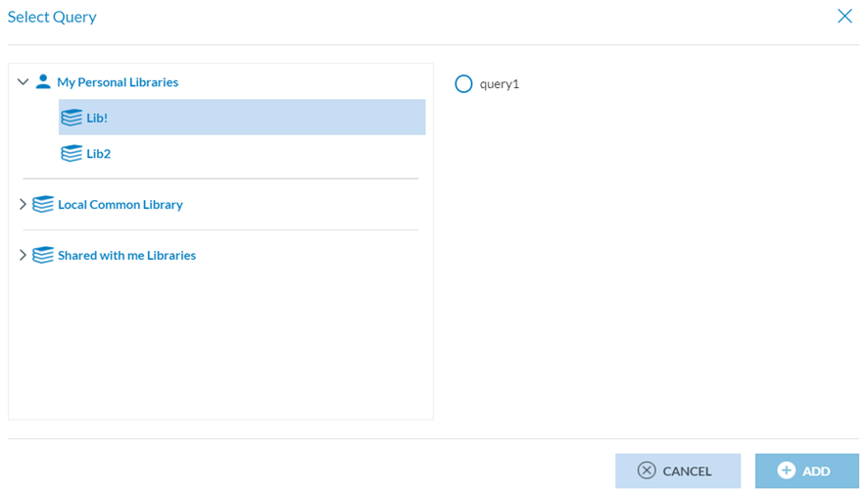This screenshot has height=494, width=868.
Task: Click the plus icon on the Add button
Action: (x=787, y=470)
